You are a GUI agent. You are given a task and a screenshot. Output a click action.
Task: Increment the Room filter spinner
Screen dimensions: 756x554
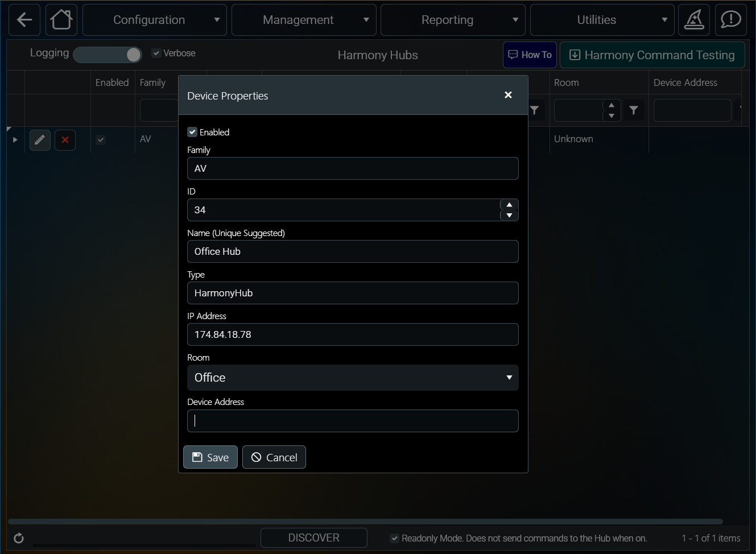click(612, 105)
